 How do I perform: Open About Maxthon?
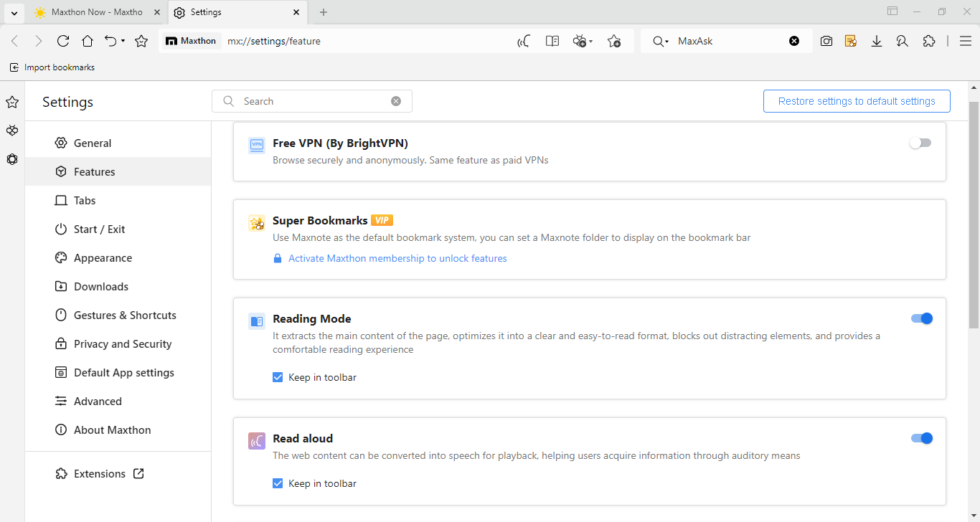click(118, 430)
